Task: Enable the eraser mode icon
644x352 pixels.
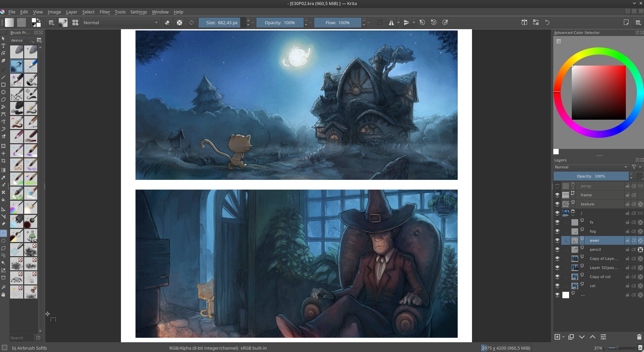Action: click(167, 23)
